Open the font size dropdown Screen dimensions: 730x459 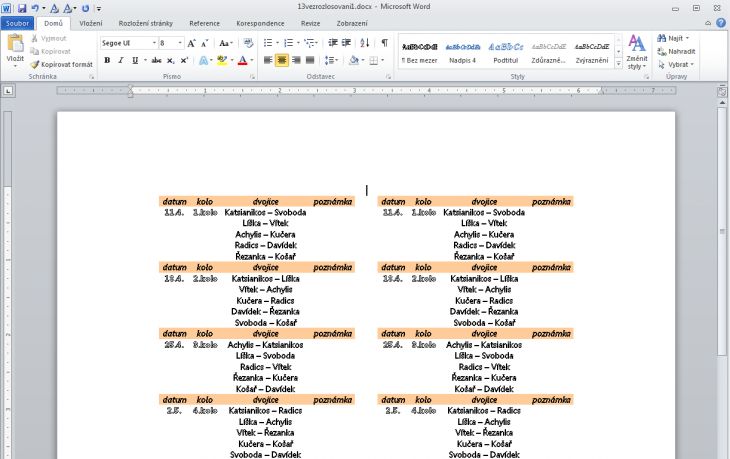(180, 43)
